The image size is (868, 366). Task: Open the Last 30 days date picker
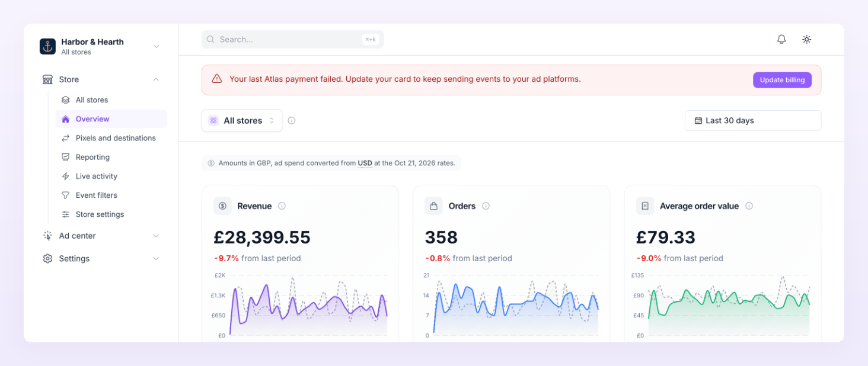[x=753, y=120]
